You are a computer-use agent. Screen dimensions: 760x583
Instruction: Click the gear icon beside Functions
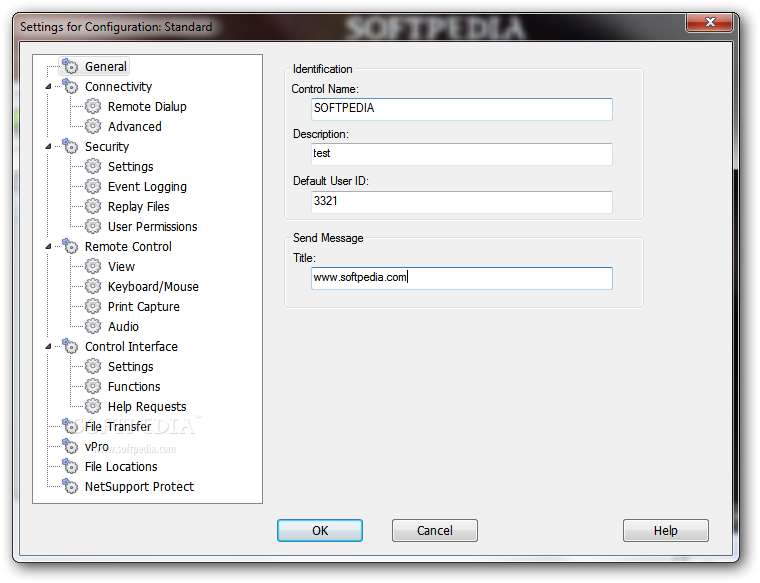tap(93, 386)
